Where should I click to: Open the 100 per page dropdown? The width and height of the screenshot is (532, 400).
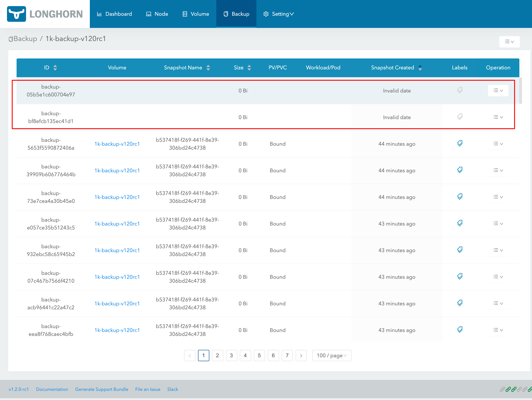pyautogui.click(x=331, y=356)
